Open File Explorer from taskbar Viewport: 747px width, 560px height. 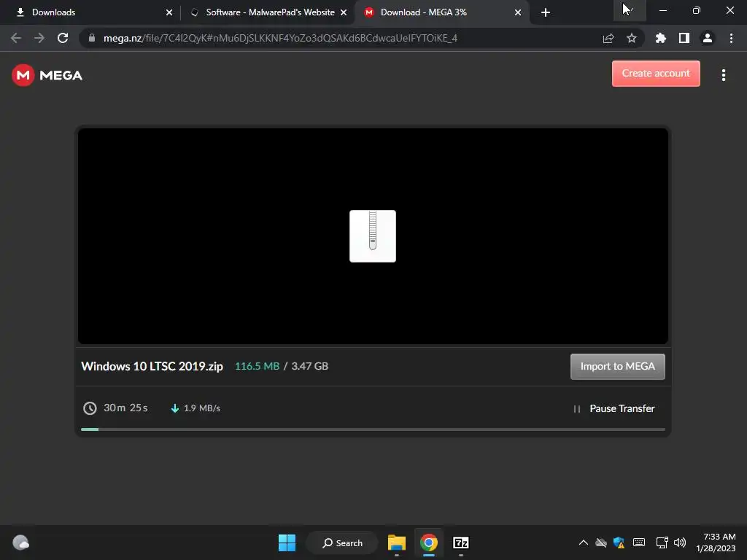click(x=396, y=542)
